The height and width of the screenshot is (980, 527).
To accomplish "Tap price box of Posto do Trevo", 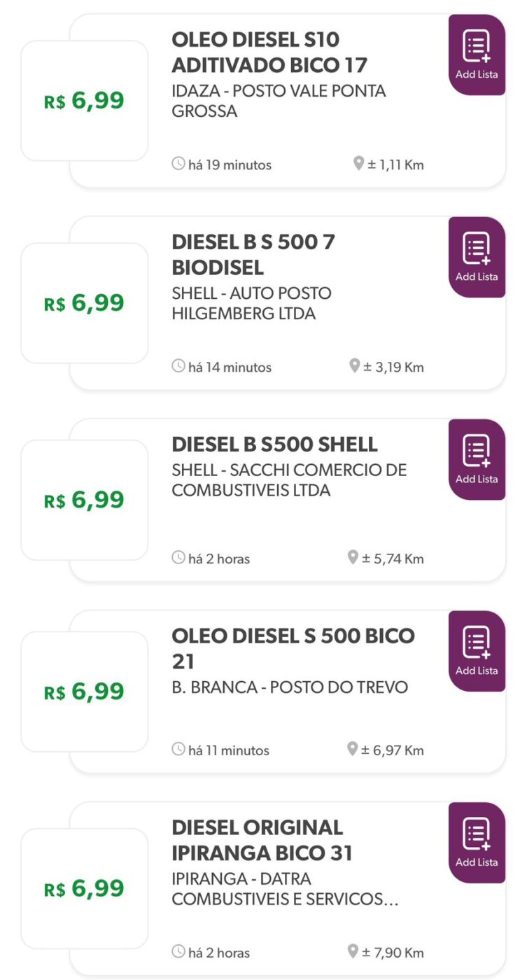I will click(x=85, y=692).
